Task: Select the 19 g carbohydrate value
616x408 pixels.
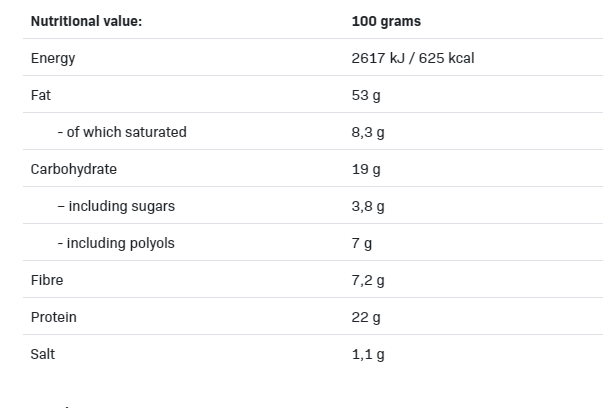Action: [x=366, y=170]
